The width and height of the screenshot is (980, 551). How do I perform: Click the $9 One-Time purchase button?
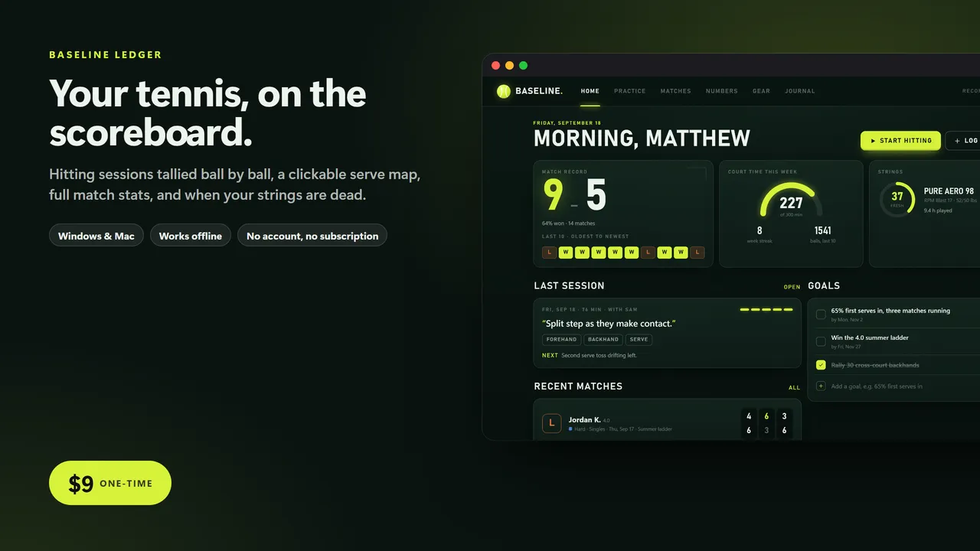110,483
